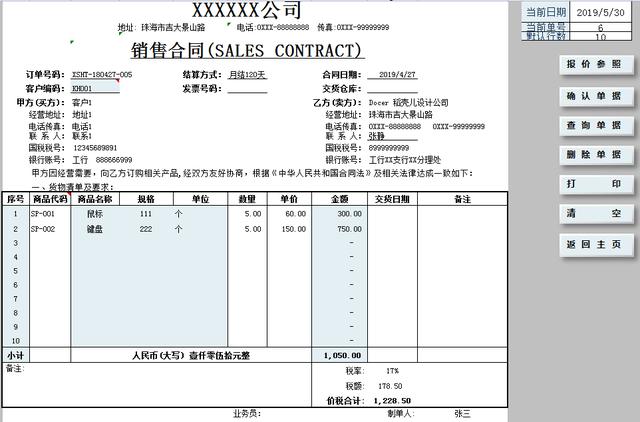
Task: Click the 返回主页 button
Action: [x=596, y=244]
